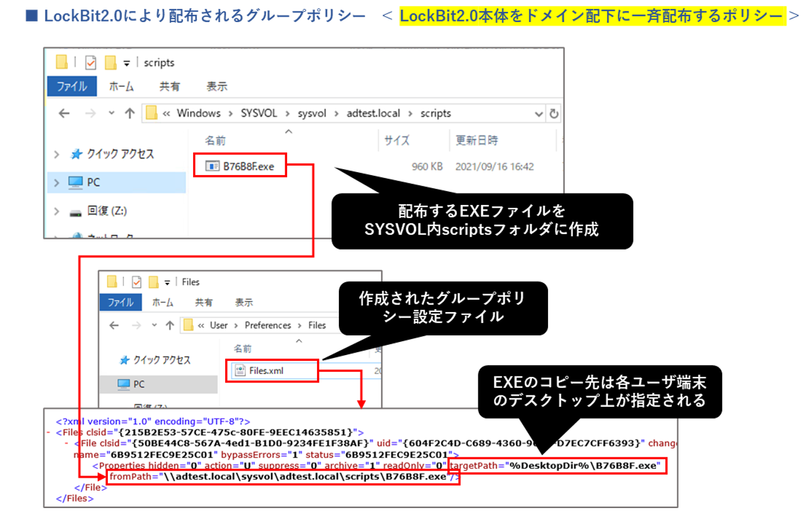812x517 pixels.
Task: Expand クイック アクセス in scripts window sidebar
Action: (57, 154)
